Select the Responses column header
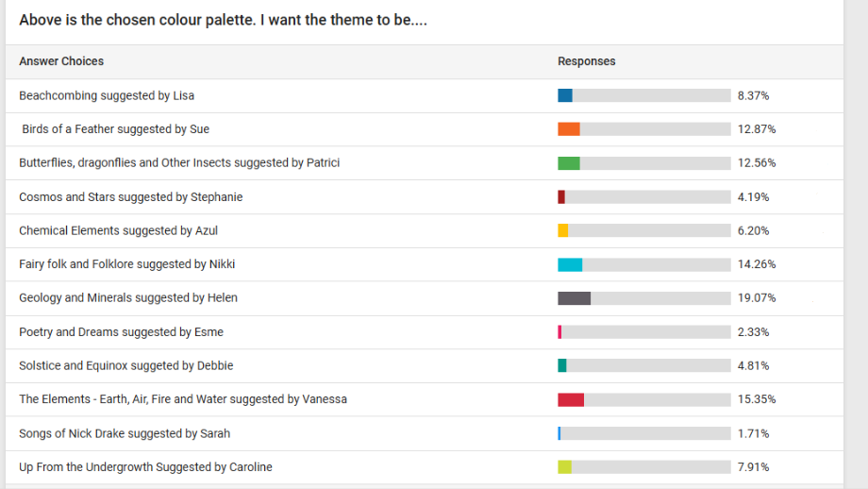This screenshot has width=868, height=489. tap(586, 61)
